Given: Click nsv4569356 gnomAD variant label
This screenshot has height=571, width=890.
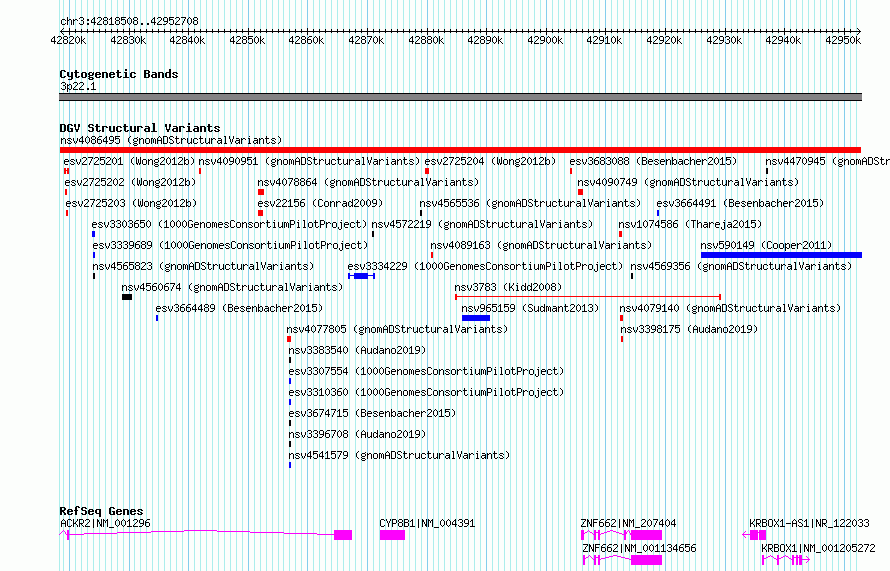Looking at the screenshot, I should click(741, 266).
